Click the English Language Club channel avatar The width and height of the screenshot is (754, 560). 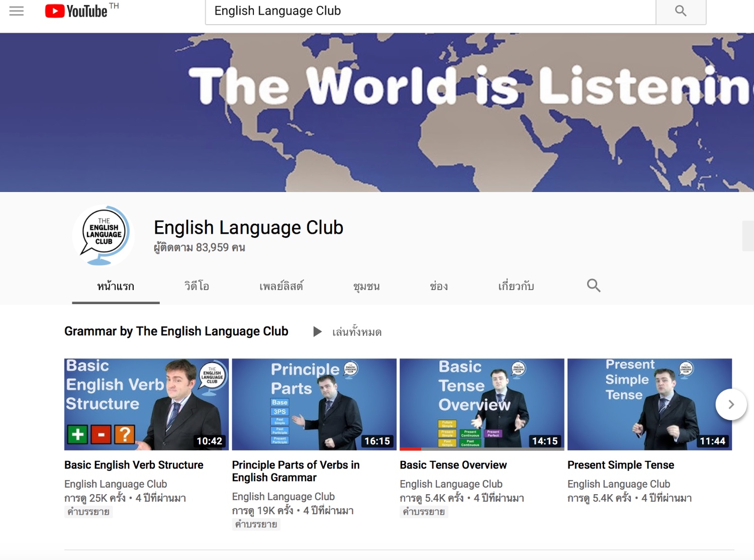click(104, 235)
